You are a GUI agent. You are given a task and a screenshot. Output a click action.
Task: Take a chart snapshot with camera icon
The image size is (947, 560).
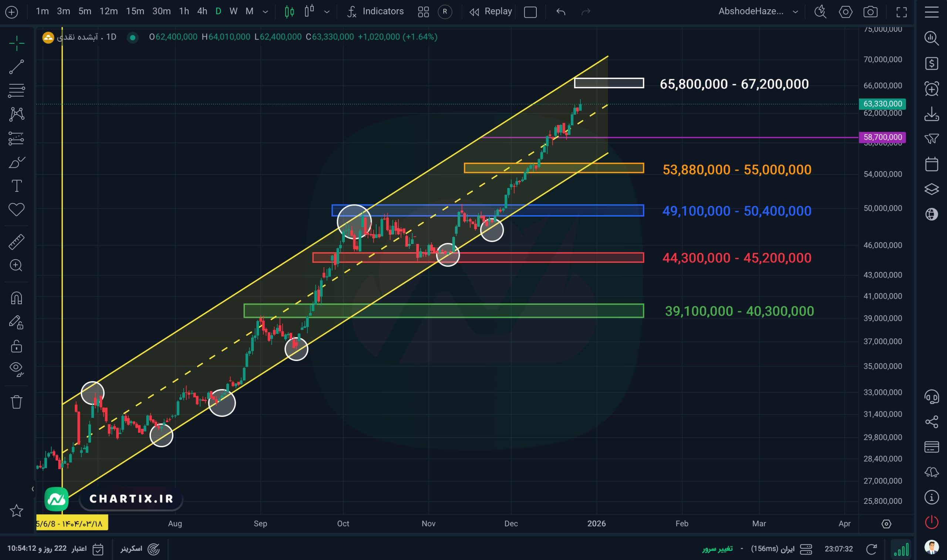tap(870, 12)
